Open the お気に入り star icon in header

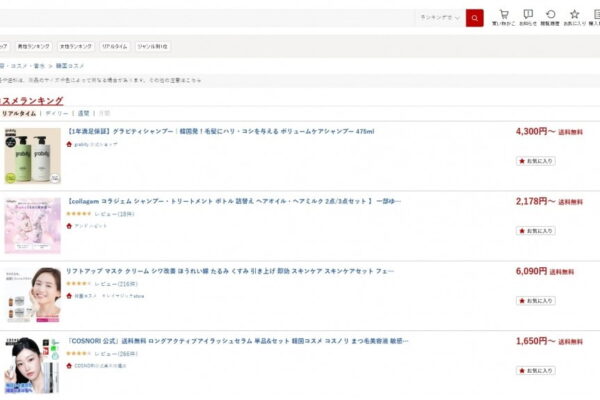coord(574,17)
